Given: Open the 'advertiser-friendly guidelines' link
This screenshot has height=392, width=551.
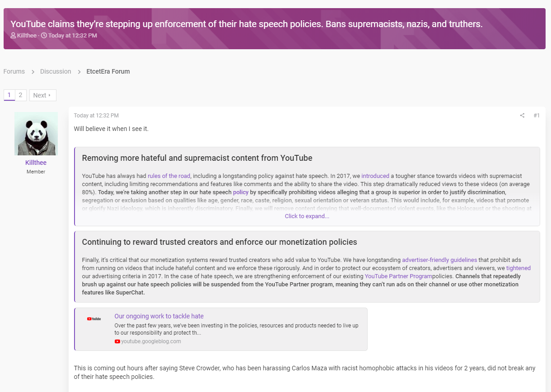Looking at the screenshot, I should click(x=439, y=260).
